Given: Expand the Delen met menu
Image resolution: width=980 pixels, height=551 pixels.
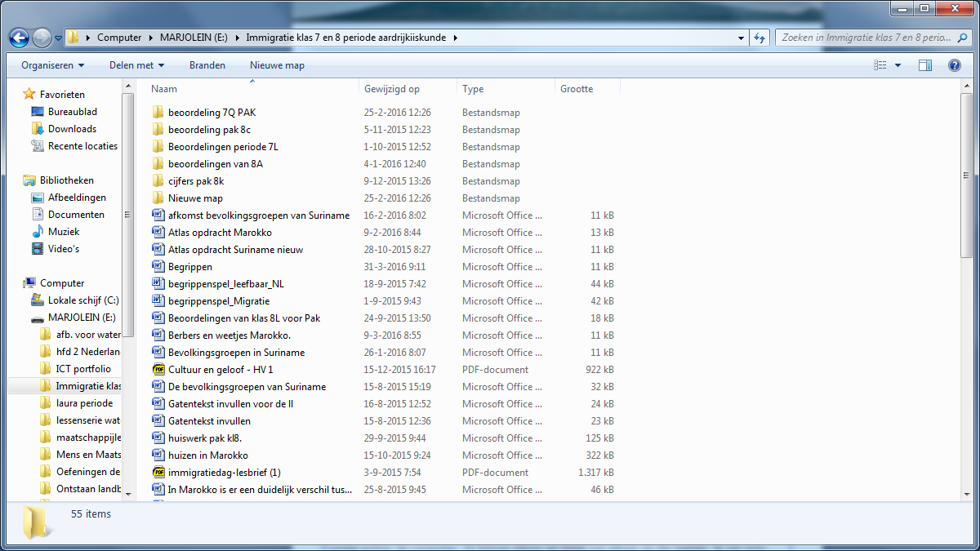Looking at the screenshot, I should [136, 65].
